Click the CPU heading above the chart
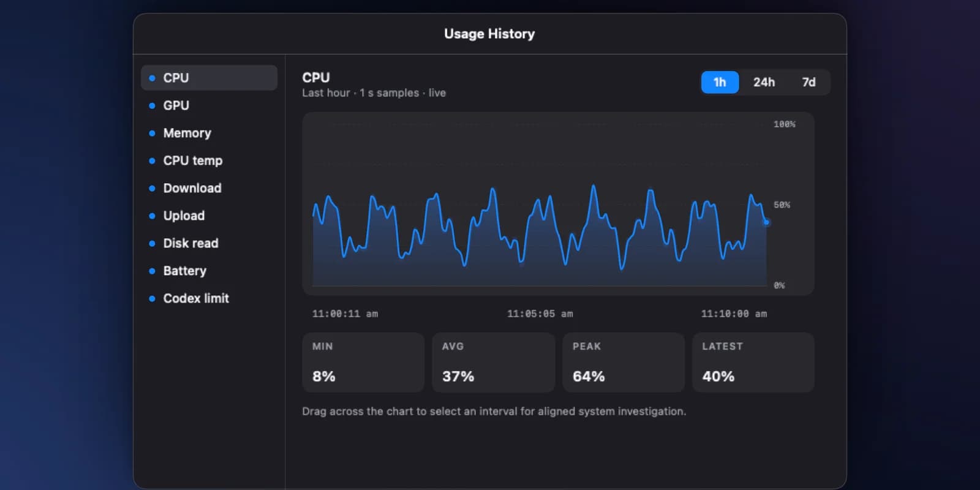Screen dimensions: 980x490 (316, 78)
